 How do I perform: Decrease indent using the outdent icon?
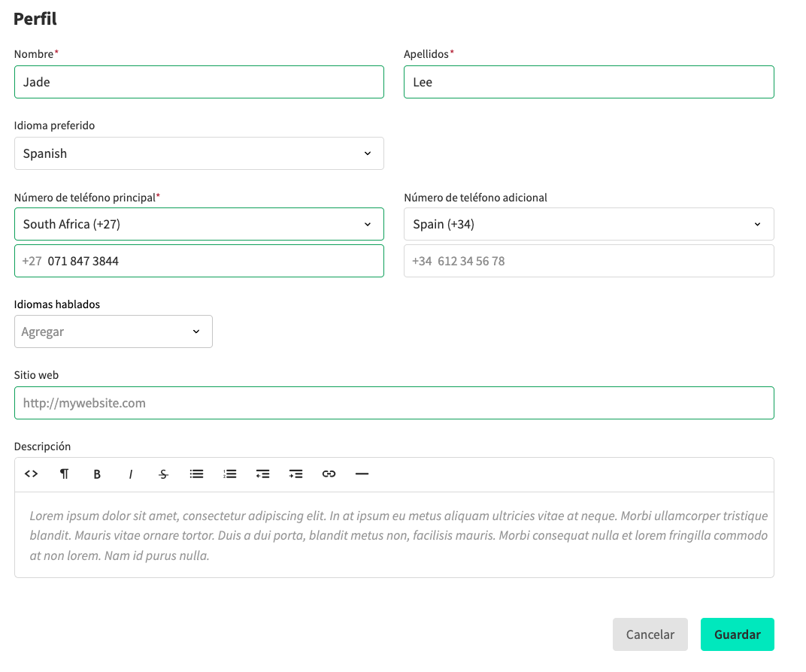coord(262,474)
